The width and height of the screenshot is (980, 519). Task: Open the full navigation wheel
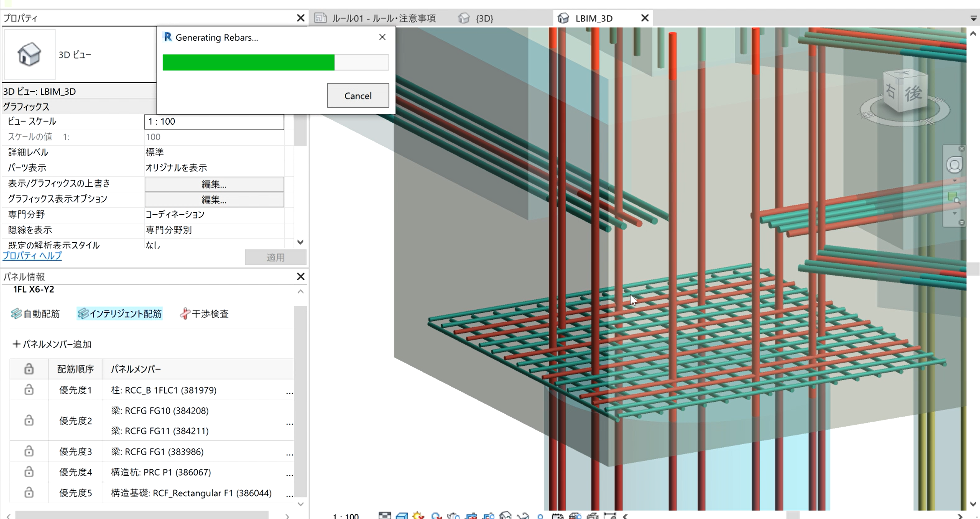(x=954, y=165)
